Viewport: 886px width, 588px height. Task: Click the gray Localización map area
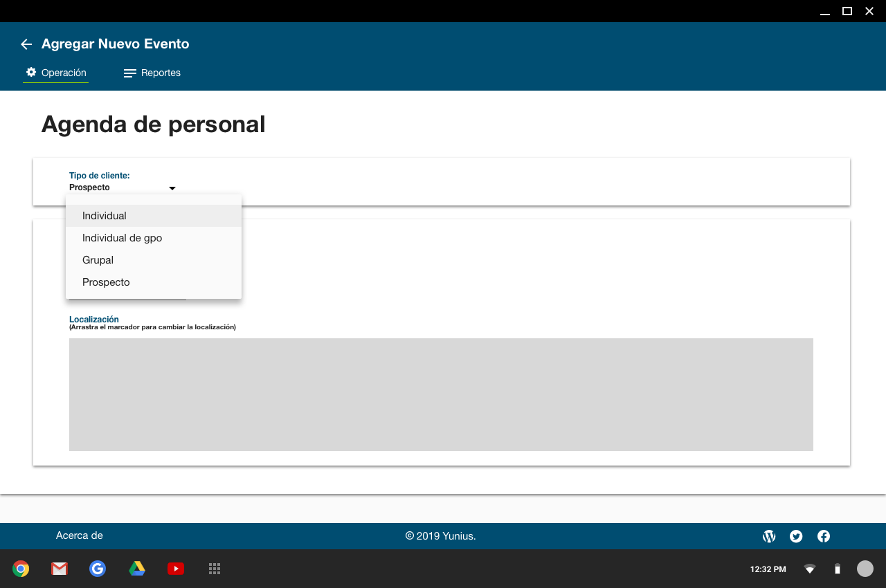click(x=441, y=394)
